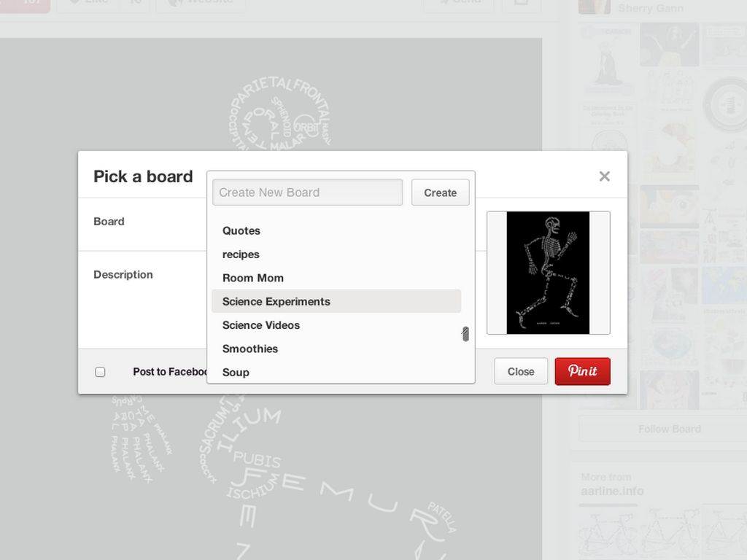
Task: Tick the Post to Facebook checkbox
Action: [x=100, y=372]
